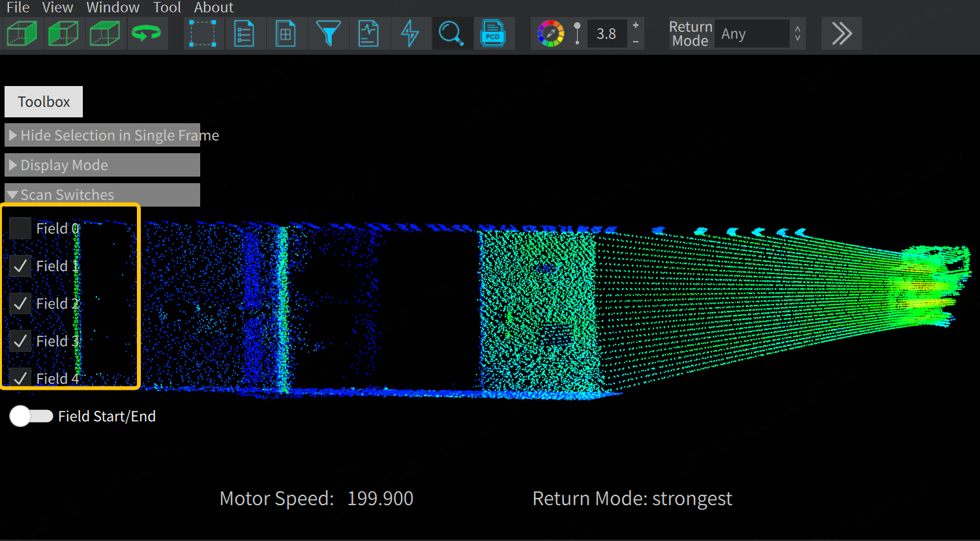Click the Motor Speed 199.900 value
The width and height of the screenshot is (980, 541).
[380, 499]
